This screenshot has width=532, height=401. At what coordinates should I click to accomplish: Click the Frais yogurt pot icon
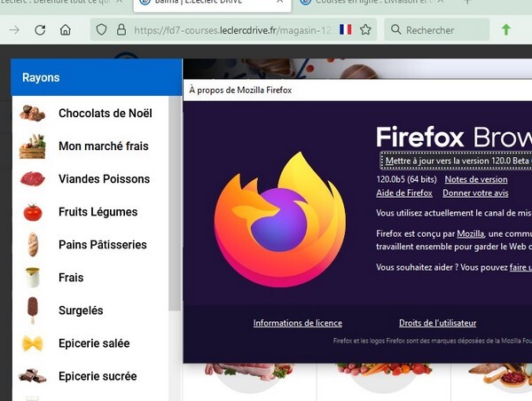click(33, 278)
